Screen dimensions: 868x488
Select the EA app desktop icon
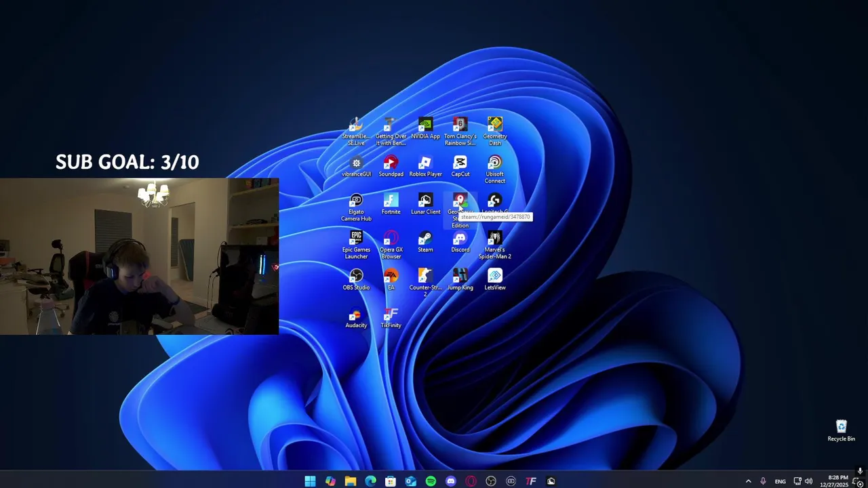[x=391, y=280]
